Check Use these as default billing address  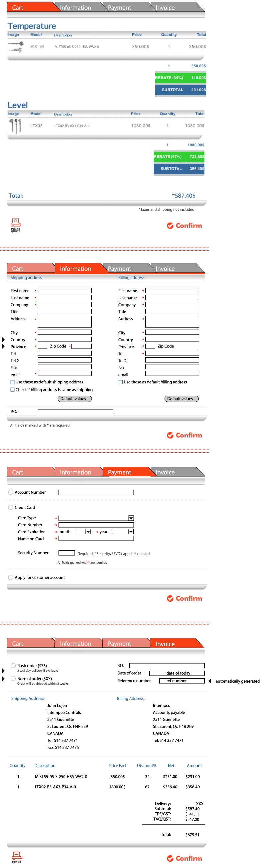[x=121, y=382]
